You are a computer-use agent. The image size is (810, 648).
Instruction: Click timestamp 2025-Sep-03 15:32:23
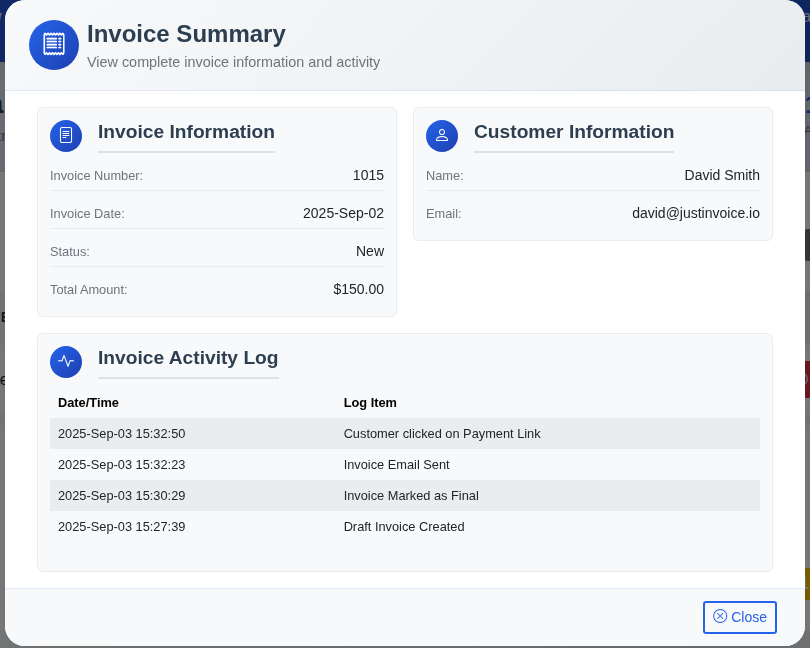(x=121, y=465)
